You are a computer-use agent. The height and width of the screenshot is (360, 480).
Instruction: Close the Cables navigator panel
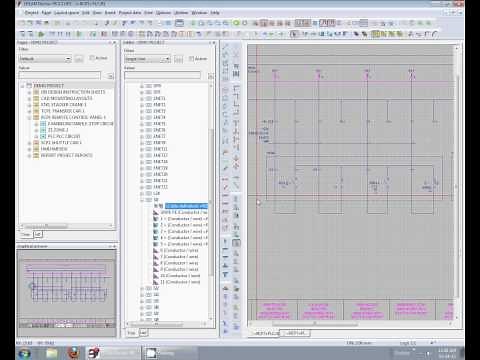coord(214,43)
